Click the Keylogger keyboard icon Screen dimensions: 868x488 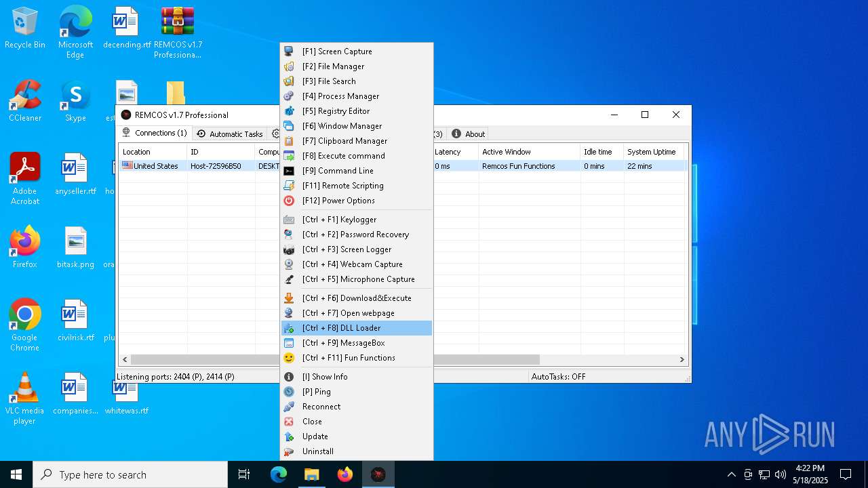pyautogui.click(x=289, y=220)
